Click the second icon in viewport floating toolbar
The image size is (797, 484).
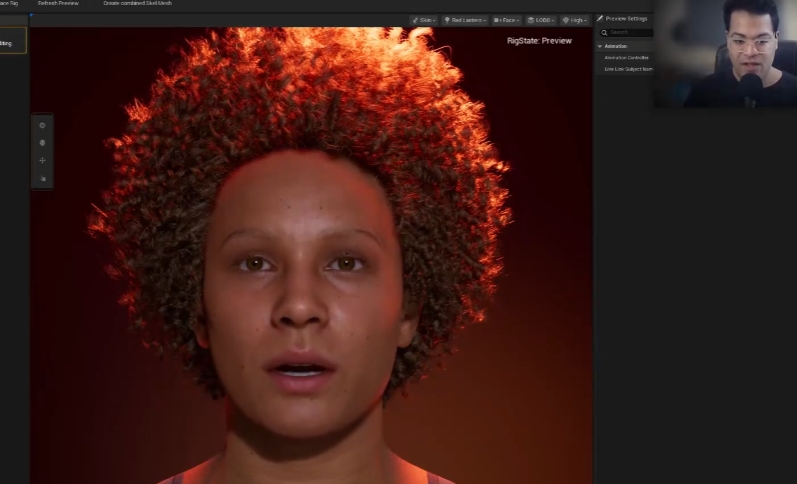click(42, 143)
